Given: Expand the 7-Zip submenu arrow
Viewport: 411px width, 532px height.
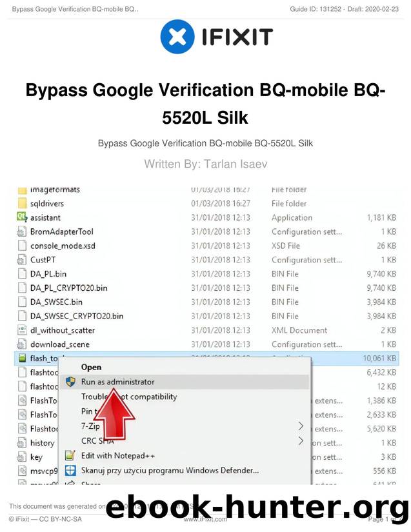Looking at the screenshot, I should coord(301,426).
